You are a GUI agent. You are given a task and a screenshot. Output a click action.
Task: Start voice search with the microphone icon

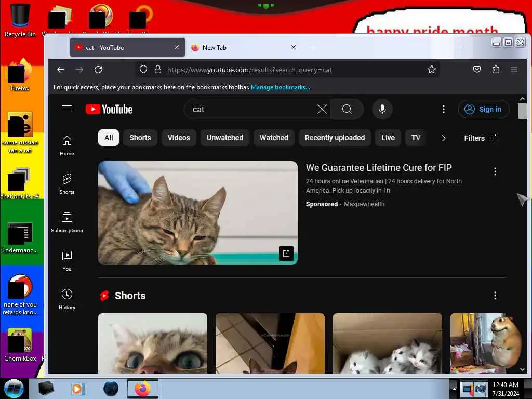382,109
